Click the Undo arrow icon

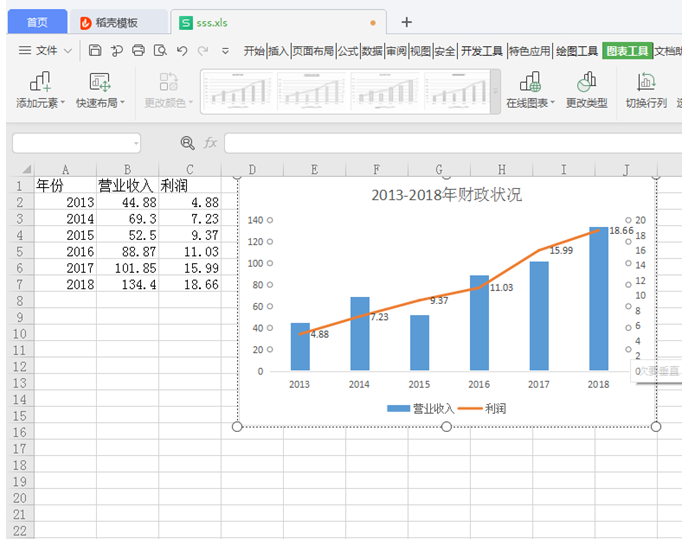[x=182, y=51]
